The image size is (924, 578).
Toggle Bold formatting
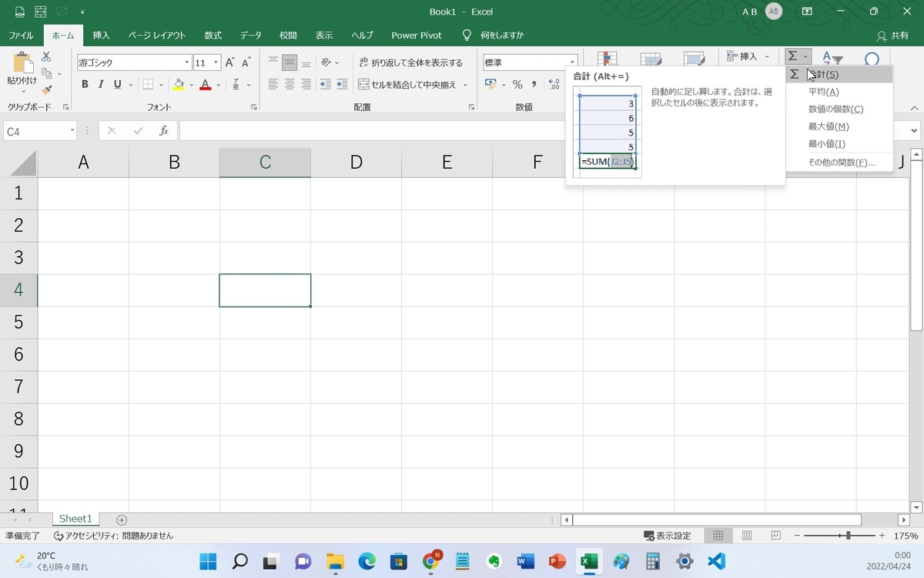click(85, 85)
